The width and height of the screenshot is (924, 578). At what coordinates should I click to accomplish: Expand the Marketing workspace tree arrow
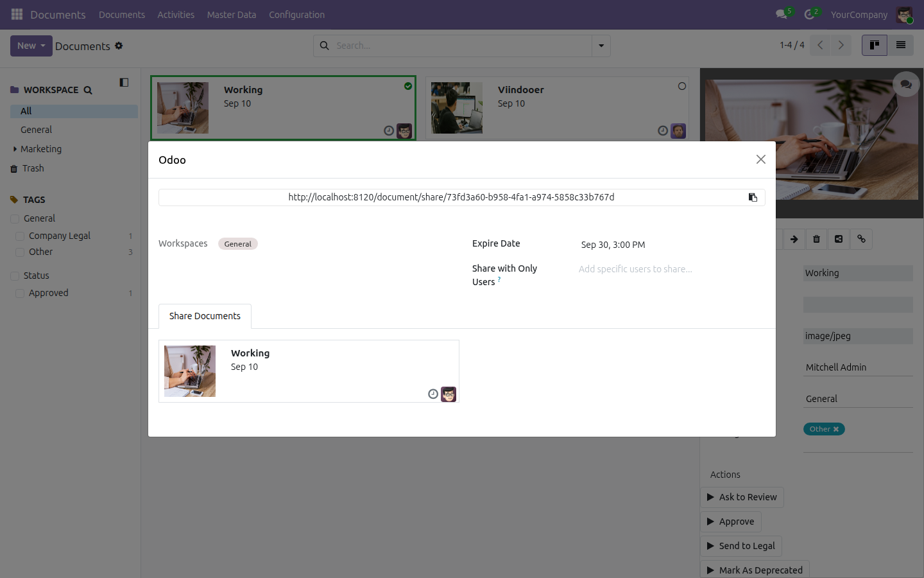(x=15, y=149)
